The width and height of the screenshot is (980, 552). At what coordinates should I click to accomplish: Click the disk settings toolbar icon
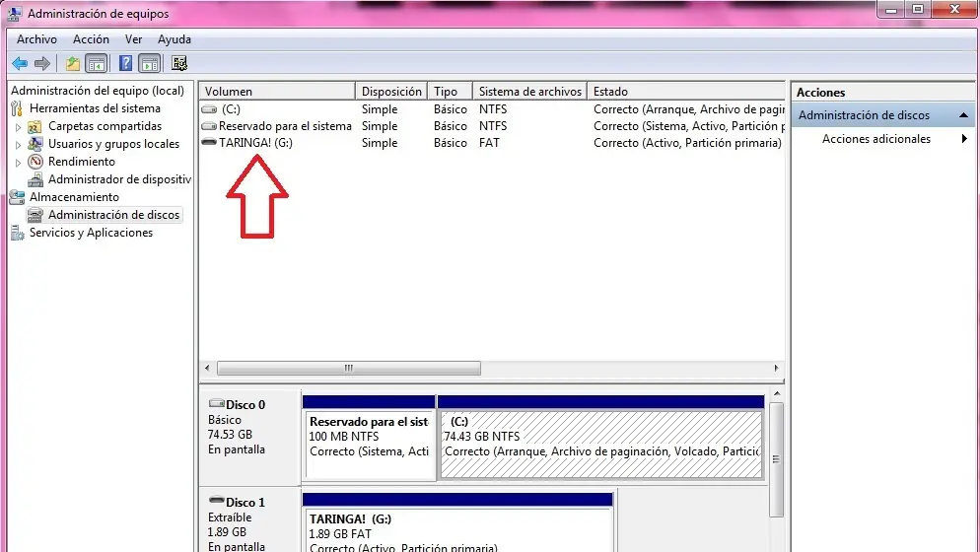coord(179,63)
